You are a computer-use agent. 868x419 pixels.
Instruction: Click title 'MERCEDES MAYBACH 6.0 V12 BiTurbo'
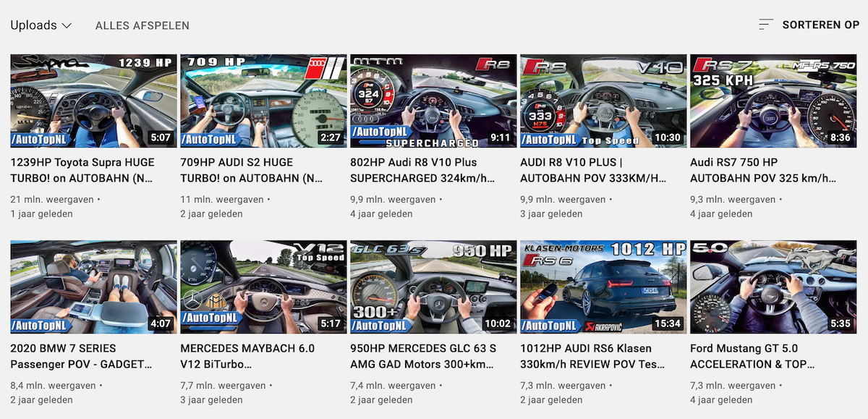tap(247, 356)
